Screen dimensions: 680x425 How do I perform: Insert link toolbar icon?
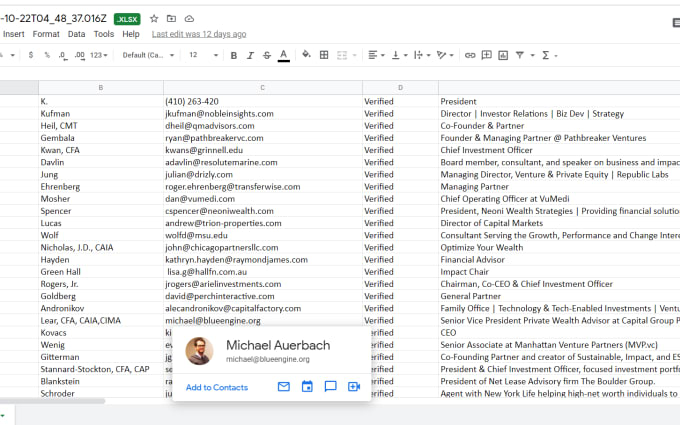470,55
